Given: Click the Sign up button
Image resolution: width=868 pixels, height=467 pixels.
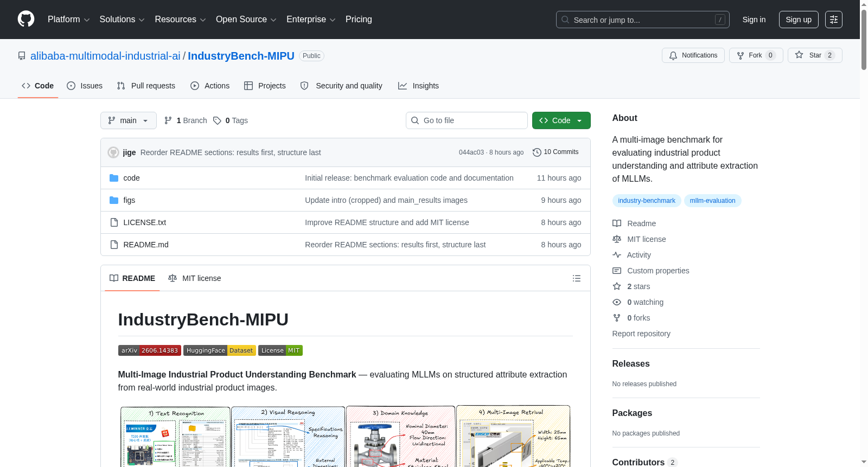Looking at the screenshot, I should pyautogui.click(x=799, y=20).
